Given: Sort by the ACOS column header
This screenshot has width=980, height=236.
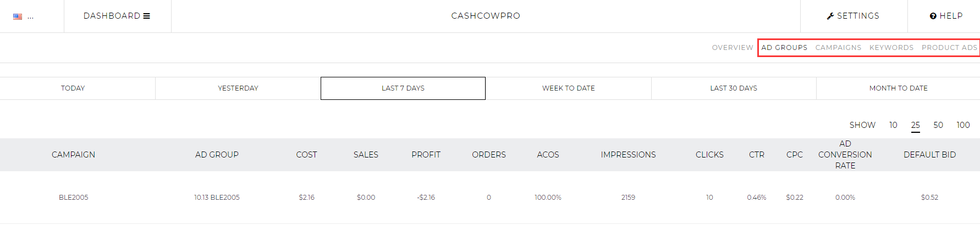Looking at the screenshot, I should click(x=548, y=155).
